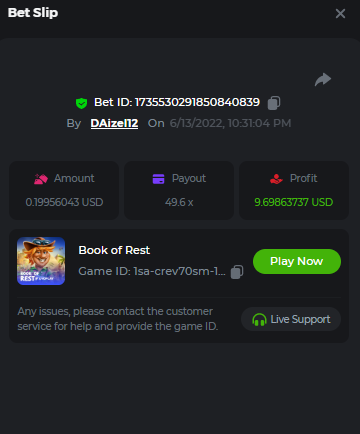This screenshot has height=434, width=360.
Task: Click the share arrow icon
Action: tap(323, 79)
